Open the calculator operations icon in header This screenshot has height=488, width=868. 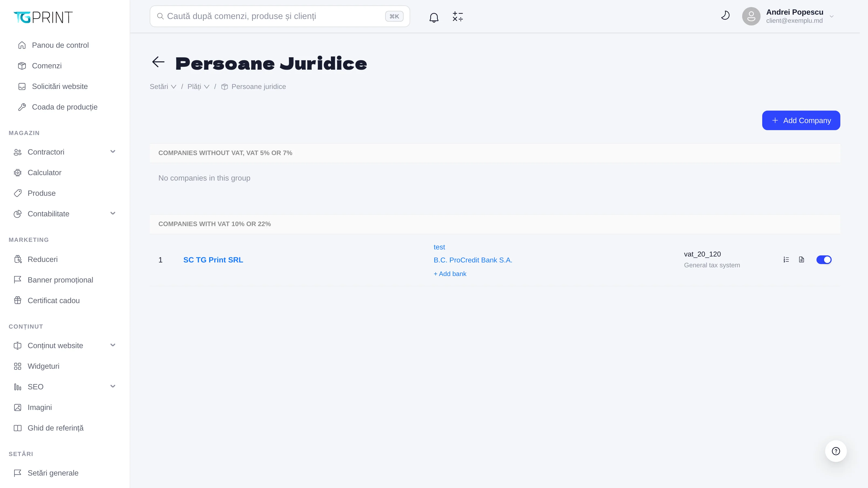tap(458, 17)
